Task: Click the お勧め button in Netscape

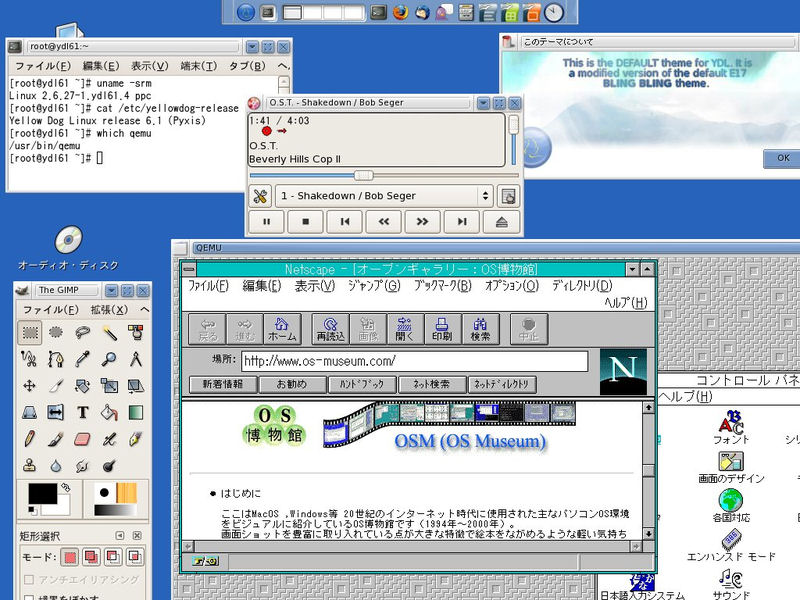Action: [292, 384]
